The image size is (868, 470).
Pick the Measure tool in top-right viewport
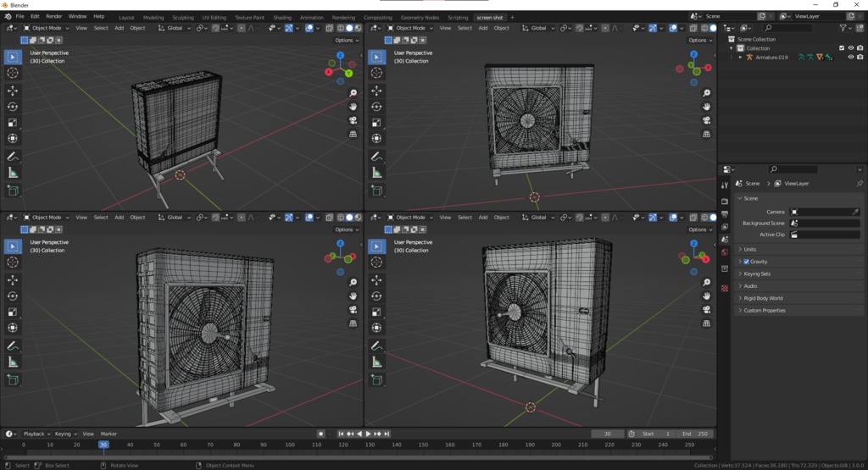(377, 173)
